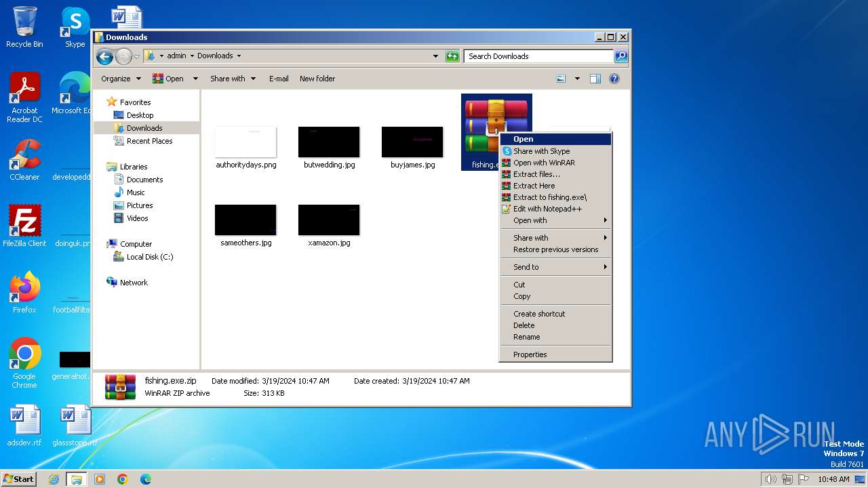Show the preview pane icon
The width and height of the screenshot is (868, 488).
point(595,79)
